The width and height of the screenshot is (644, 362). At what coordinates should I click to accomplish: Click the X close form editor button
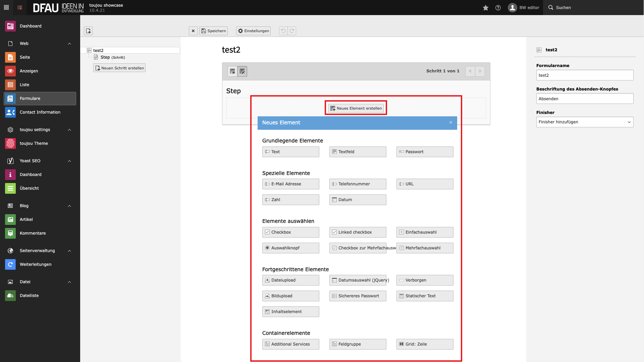click(193, 31)
